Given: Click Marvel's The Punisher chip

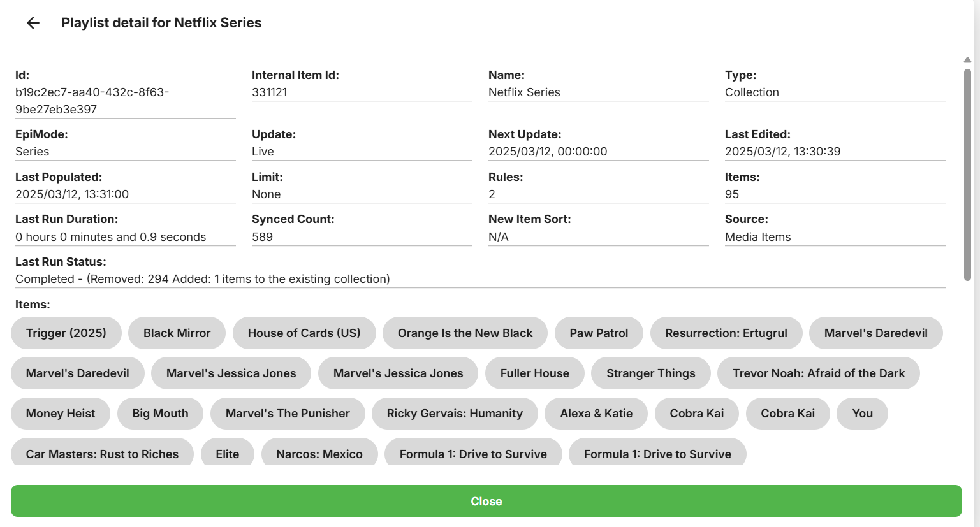Looking at the screenshot, I should 288,414.
